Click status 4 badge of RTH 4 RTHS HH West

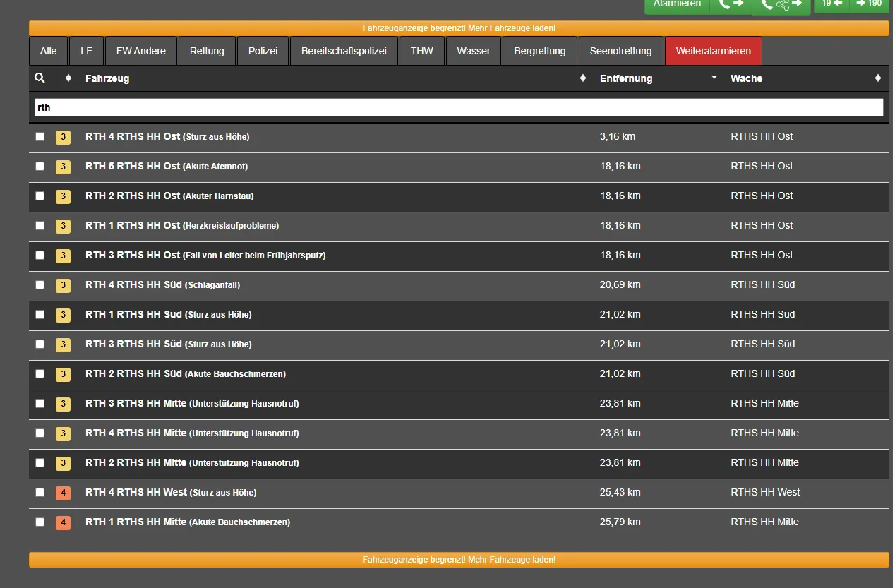pos(63,493)
